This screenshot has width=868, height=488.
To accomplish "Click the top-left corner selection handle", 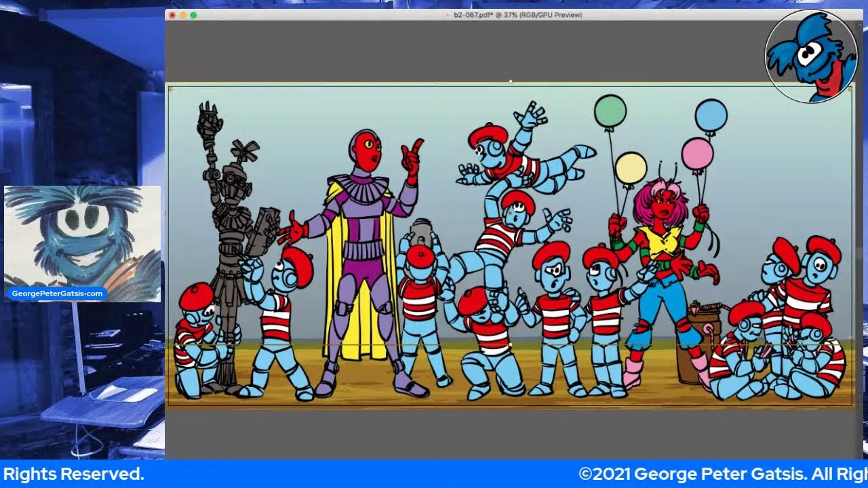I will click(x=170, y=89).
